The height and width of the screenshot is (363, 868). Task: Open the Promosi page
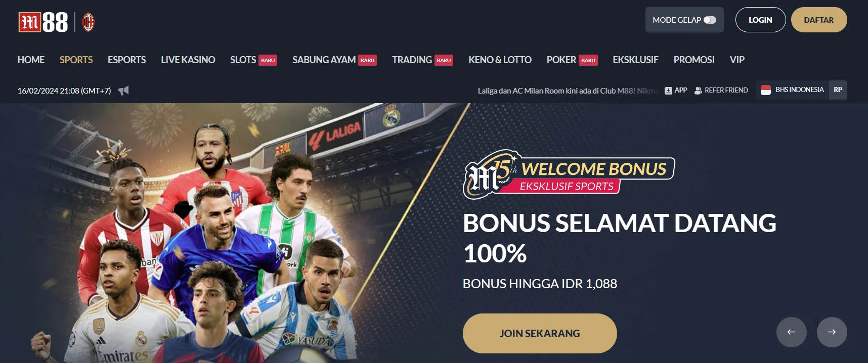tap(694, 60)
